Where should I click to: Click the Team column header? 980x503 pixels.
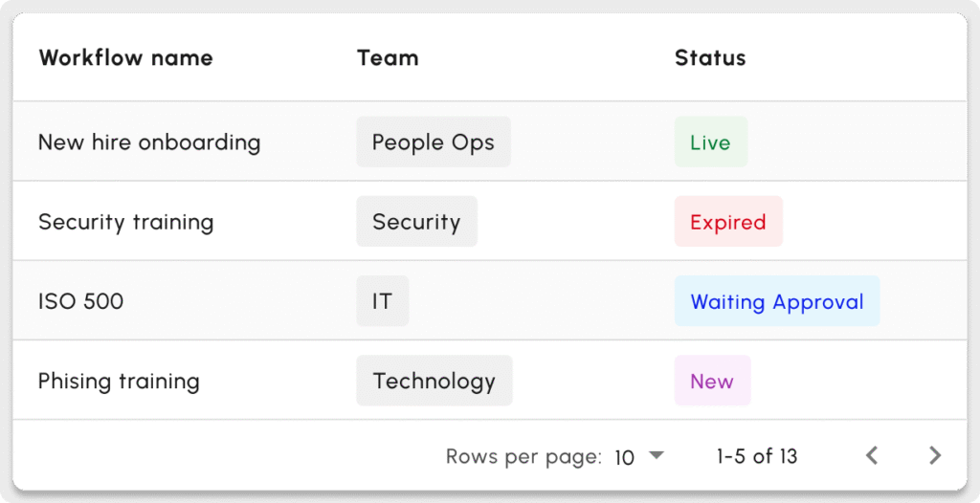point(388,58)
